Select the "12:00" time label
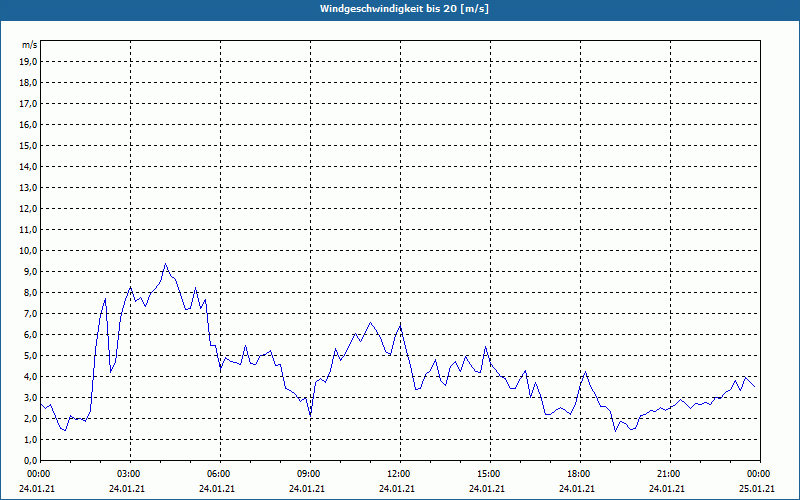The width and height of the screenshot is (800, 500). click(x=400, y=474)
